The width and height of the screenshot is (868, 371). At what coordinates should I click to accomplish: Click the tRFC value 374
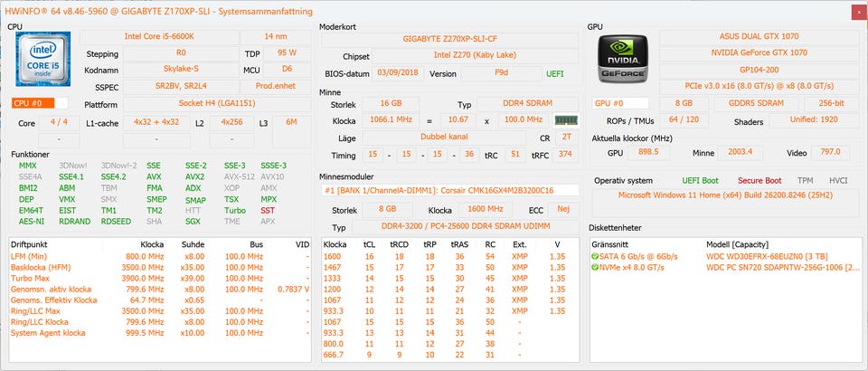coord(565,154)
